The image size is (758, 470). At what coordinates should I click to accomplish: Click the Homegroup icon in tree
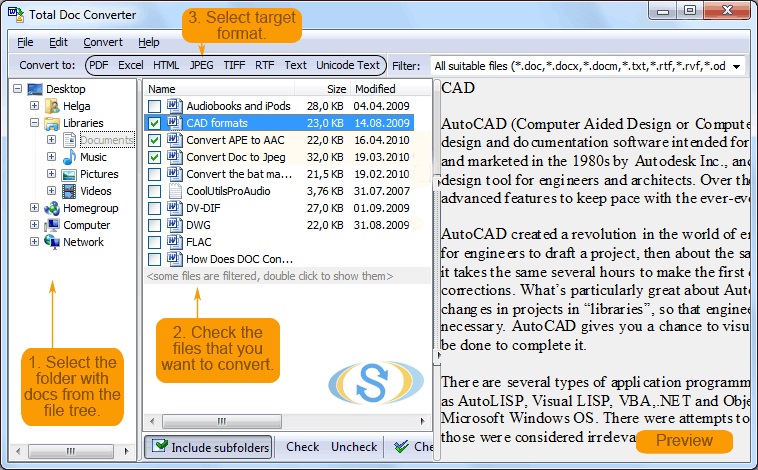coord(52,208)
